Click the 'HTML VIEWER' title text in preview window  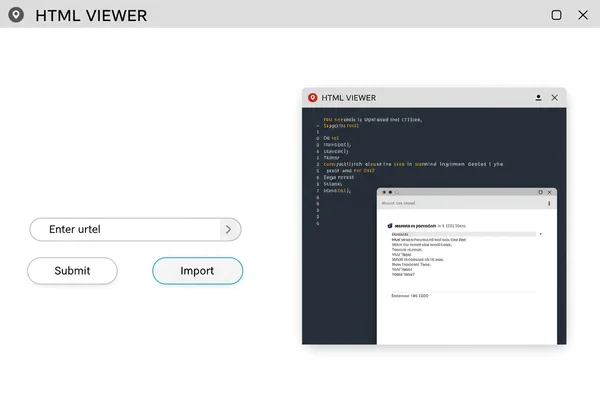point(349,98)
